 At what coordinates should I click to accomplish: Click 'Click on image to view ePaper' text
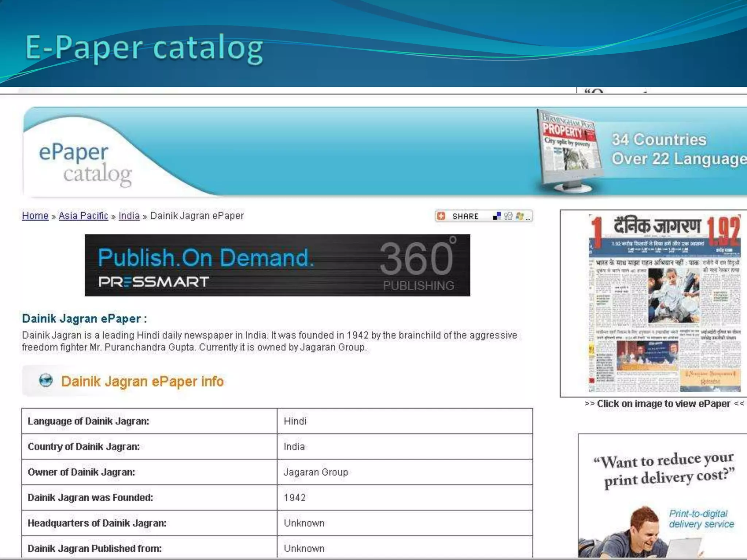tap(663, 404)
